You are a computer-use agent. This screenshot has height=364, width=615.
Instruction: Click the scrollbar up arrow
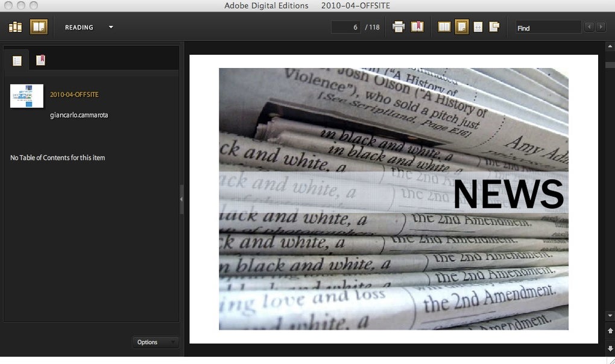(610, 46)
